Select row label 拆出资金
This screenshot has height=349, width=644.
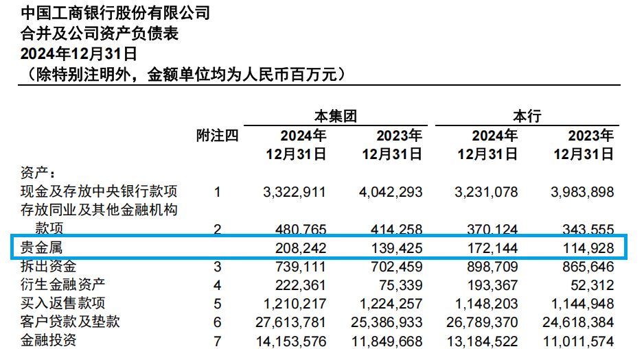point(49,266)
